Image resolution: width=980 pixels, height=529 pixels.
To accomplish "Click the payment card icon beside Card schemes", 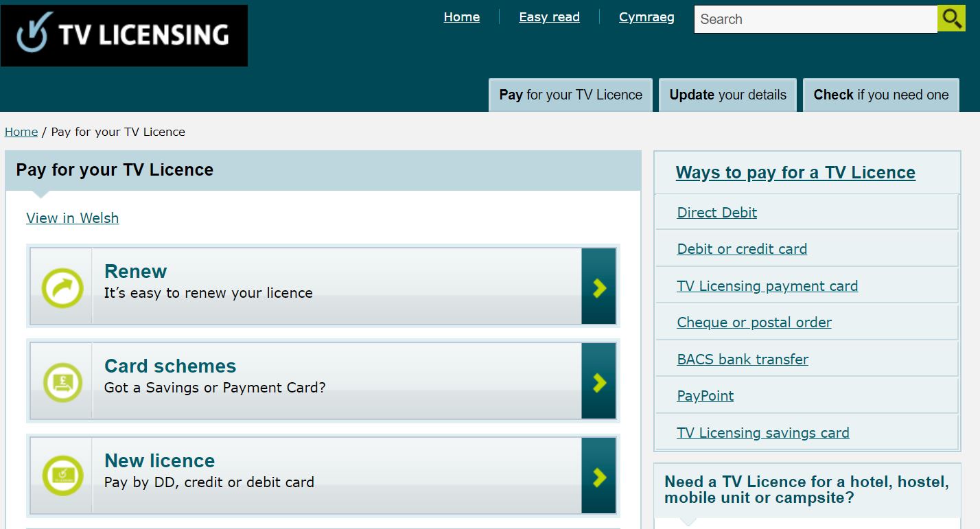I will (62, 381).
